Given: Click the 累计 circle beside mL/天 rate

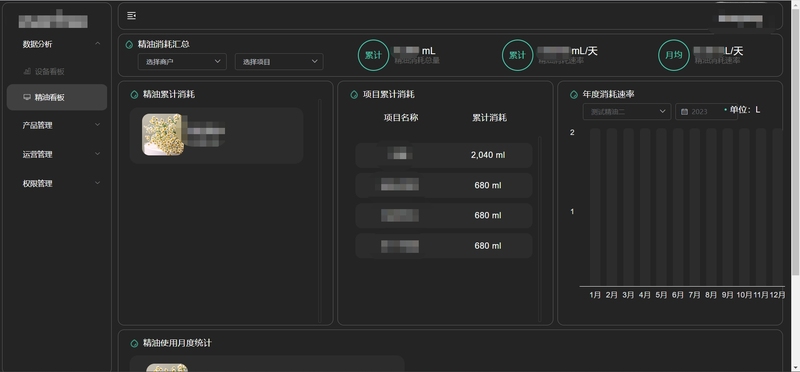Looking at the screenshot, I should [x=517, y=55].
